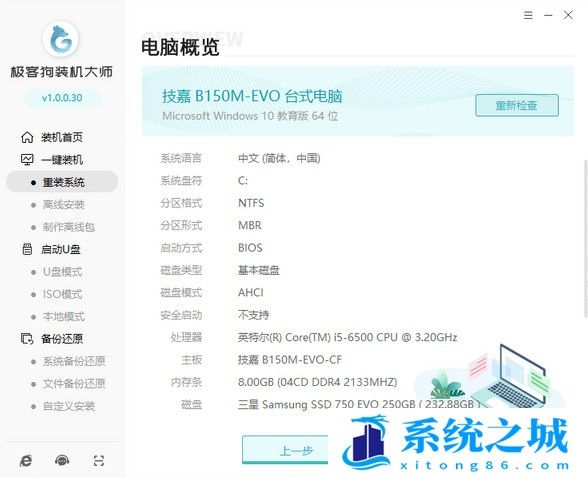Click the USB drive icon beside 启动U盘
The height and width of the screenshot is (478, 588).
click(x=27, y=249)
